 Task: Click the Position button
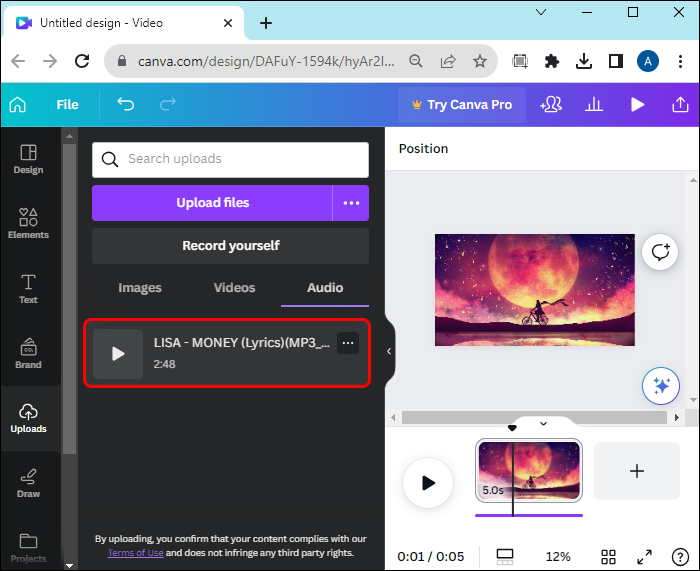tap(423, 149)
